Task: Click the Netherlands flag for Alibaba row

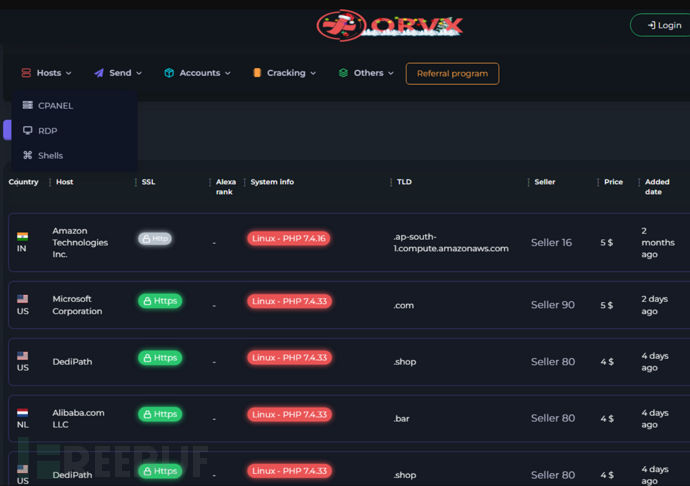Action: pos(22,411)
